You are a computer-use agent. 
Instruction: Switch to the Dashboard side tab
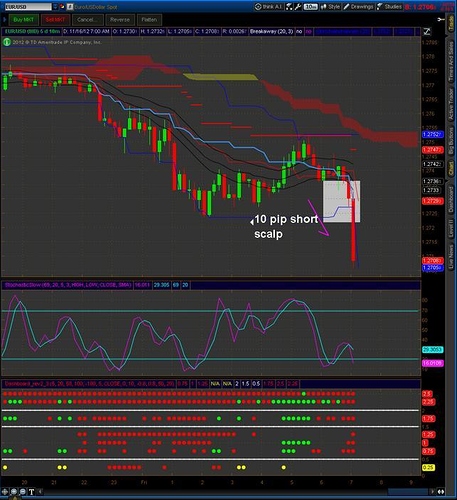pyautogui.click(x=451, y=199)
